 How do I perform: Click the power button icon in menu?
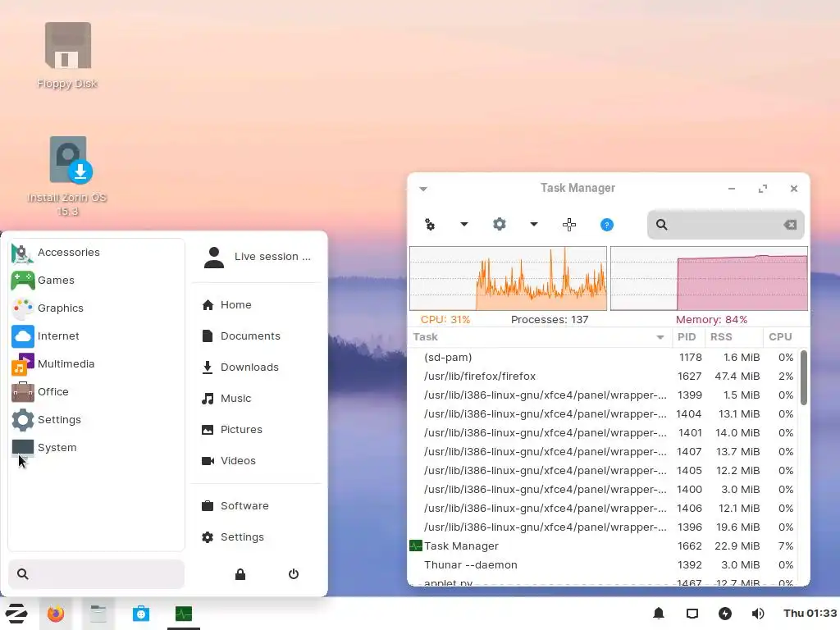tap(294, 574)
